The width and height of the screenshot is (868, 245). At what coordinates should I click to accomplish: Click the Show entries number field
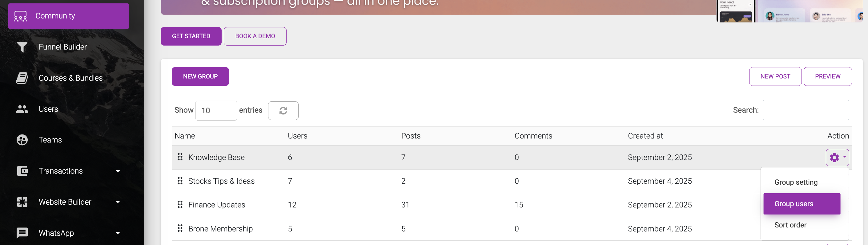(216, 110)
